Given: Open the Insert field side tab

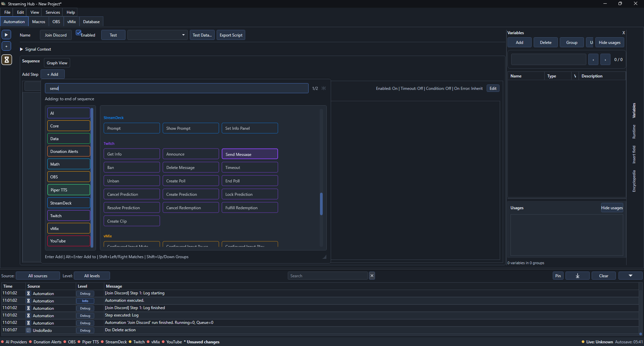Looking at the screenshot, I should click(634, 155).
